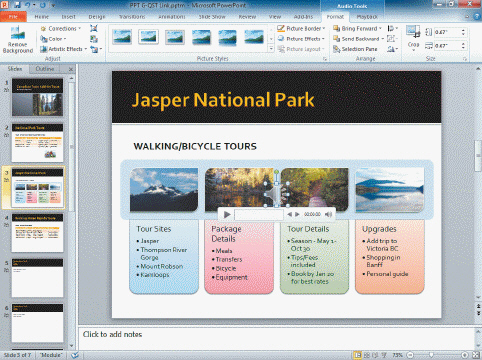482x360 pixels.
Task: Open the Crop tool
Action: point(413,38)
